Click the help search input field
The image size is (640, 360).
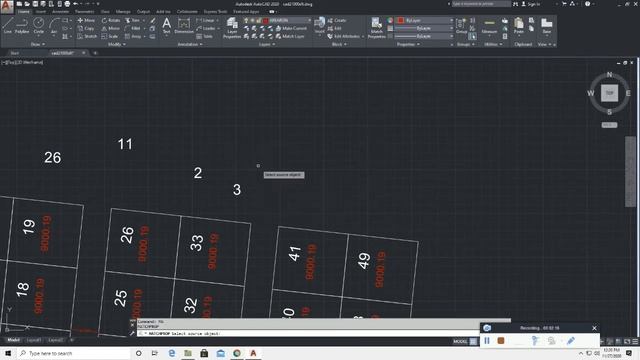point(481,4)
